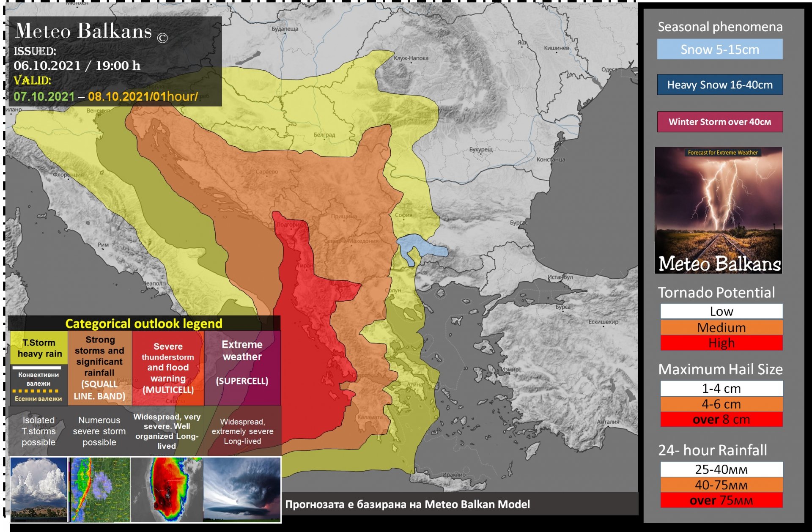Screen dimensions: 812x532
Task: Select the 4-6 cm hail size box
Action: 721,404
